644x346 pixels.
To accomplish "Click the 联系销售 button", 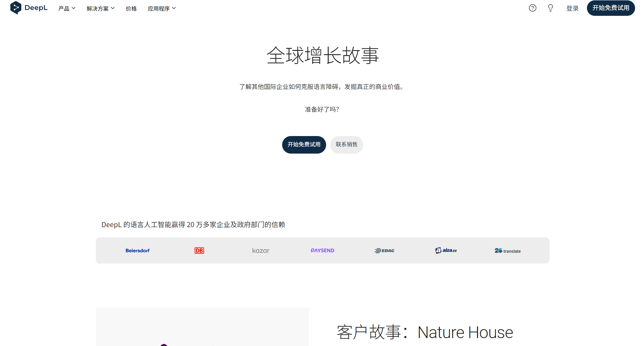I will 346,145.
